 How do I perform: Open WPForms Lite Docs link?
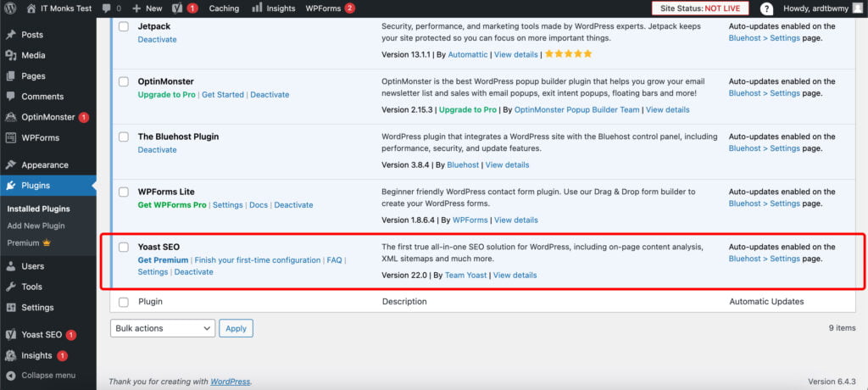click(x=259, y=205)
